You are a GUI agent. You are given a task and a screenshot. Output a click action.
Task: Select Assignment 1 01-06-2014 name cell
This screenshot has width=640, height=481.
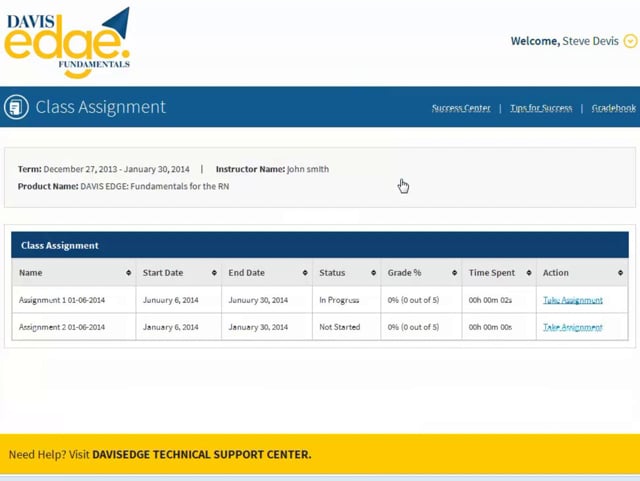click(x=74, y=300)
